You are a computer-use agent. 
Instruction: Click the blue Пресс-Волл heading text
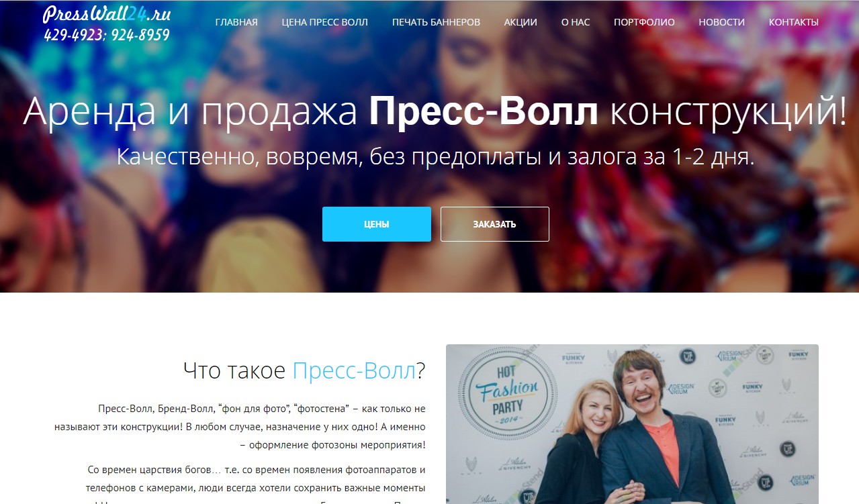(x=354, y=370)
